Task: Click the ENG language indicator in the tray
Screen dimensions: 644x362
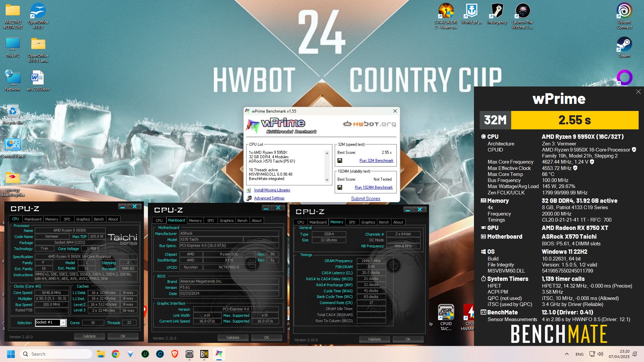Action: tap(579, 354)
